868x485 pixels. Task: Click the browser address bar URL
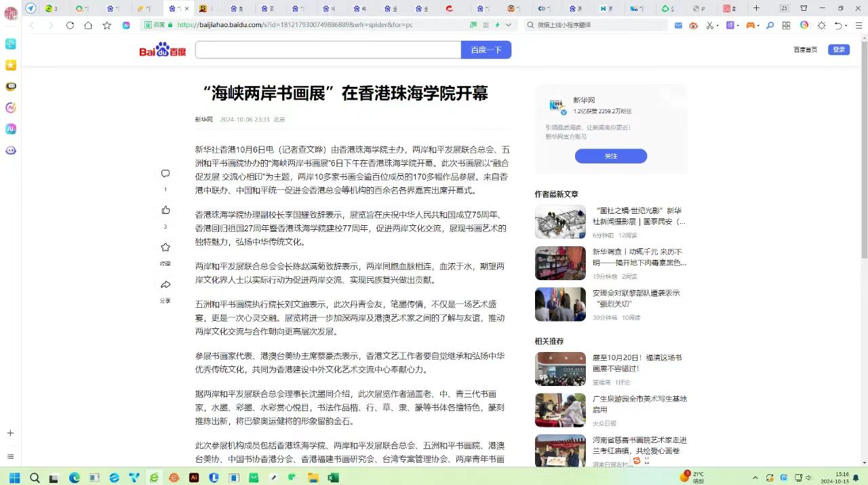point(294,25)
